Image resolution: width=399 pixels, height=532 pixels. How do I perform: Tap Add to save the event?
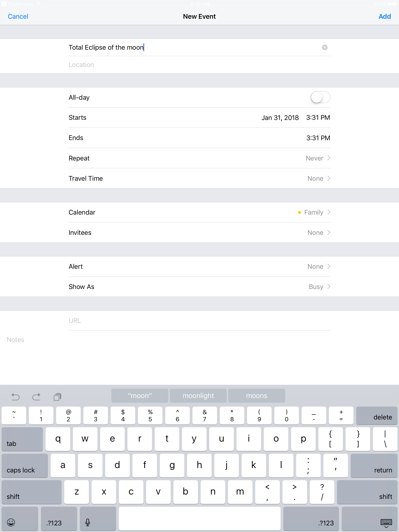pyautogui.click(x=384, y=16)
